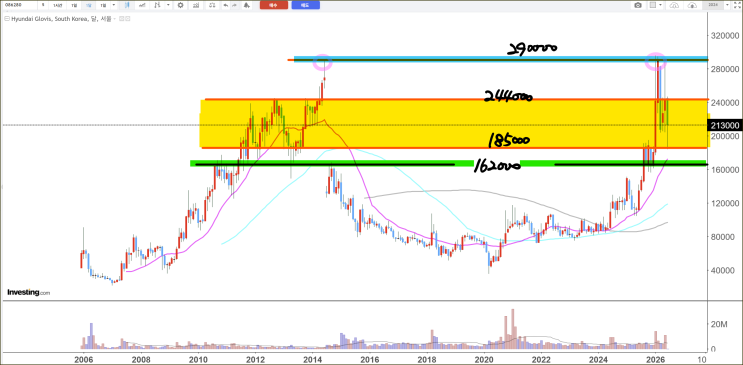
Task: Undo last chart action arrow
Action: click(x=226, y=5)
